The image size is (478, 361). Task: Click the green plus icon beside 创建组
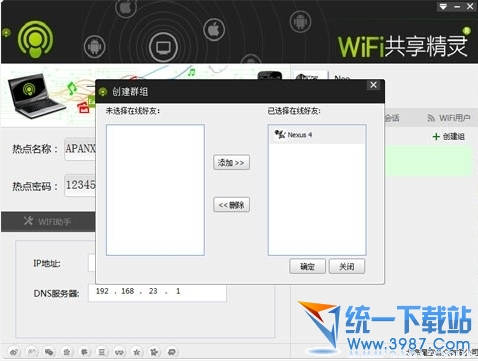(436, 136)
